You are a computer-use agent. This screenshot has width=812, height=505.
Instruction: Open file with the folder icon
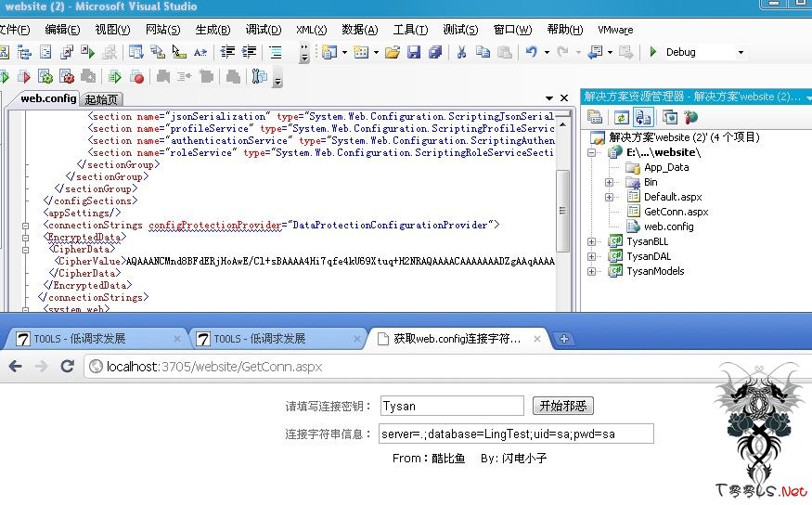[392, 52]
